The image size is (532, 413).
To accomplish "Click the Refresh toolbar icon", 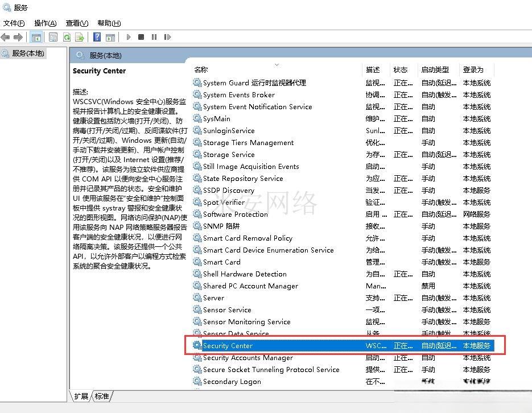I will point(67,37).
